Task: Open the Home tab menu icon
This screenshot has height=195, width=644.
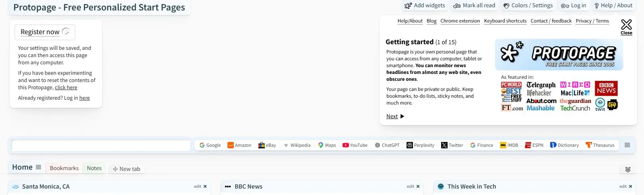Action: click(x=38, y=167)
